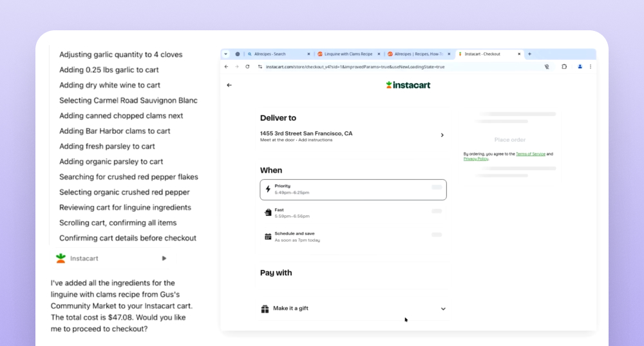Open the browser profile icon
Screen dimensions: 644x346
pos(580,66)
